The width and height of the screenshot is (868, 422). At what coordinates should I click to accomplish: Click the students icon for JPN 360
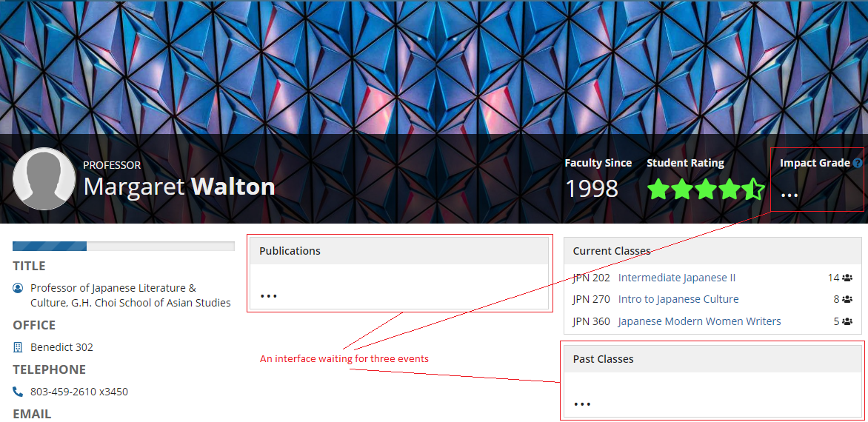pos(847,322)
